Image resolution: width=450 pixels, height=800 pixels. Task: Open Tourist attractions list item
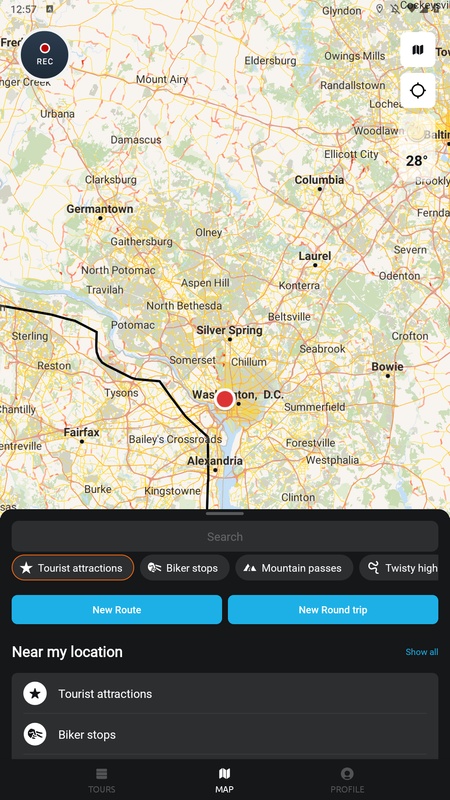tap(225, 693)
